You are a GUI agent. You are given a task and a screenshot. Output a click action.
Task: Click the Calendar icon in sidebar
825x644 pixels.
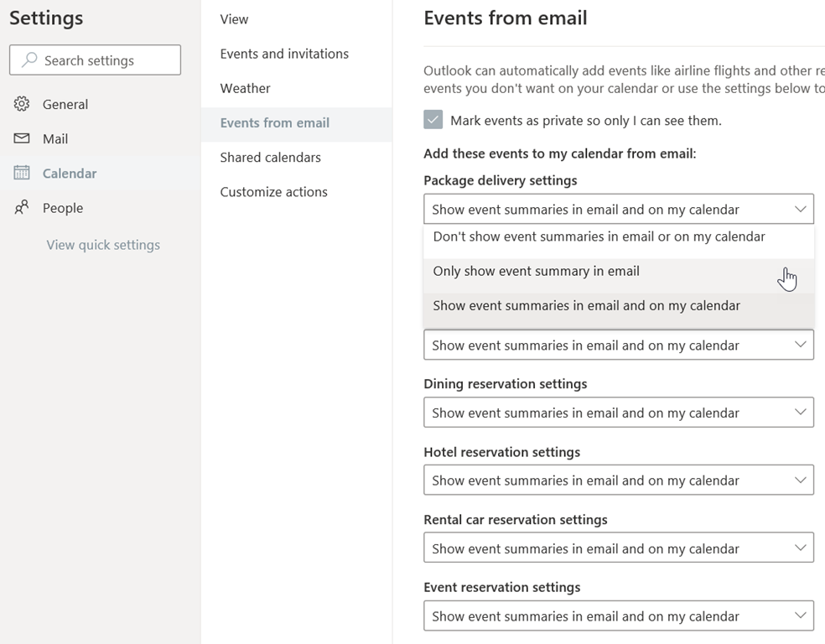22,174
